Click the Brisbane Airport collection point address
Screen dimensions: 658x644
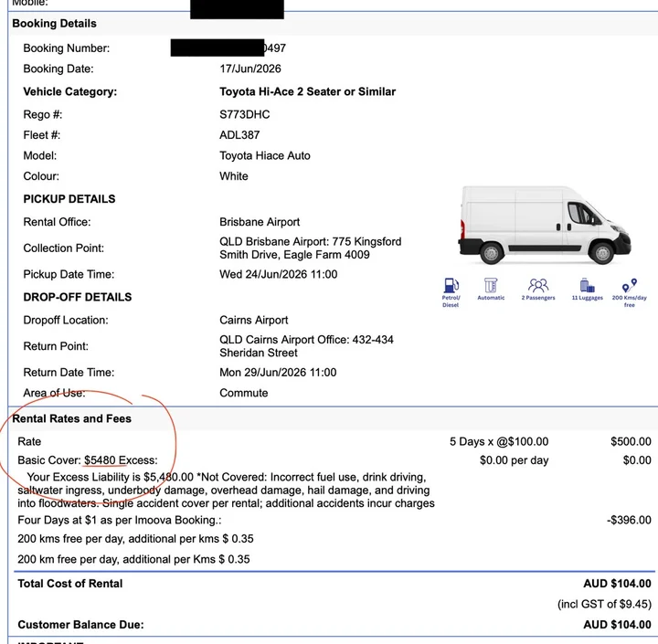coord(310,248)
